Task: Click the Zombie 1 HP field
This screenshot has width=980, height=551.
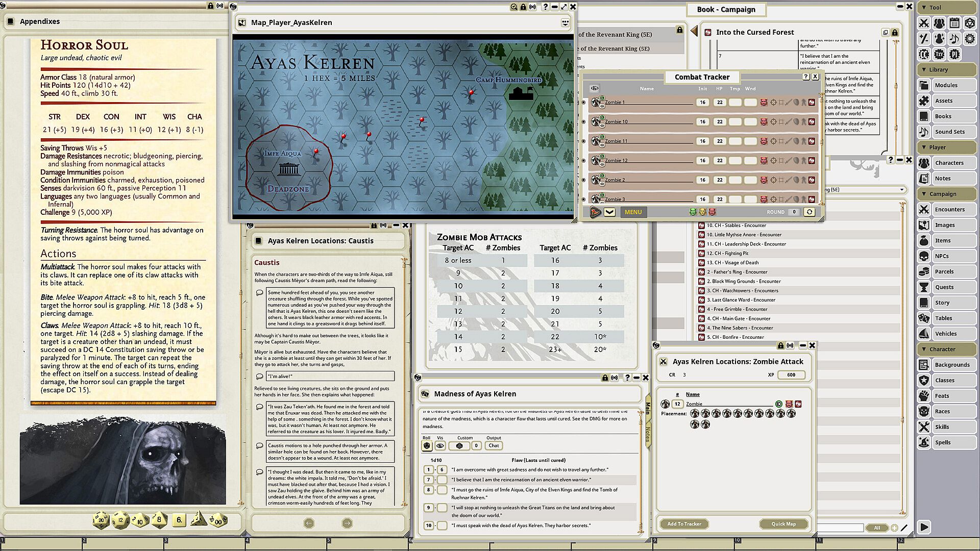Action: point(720,103)
